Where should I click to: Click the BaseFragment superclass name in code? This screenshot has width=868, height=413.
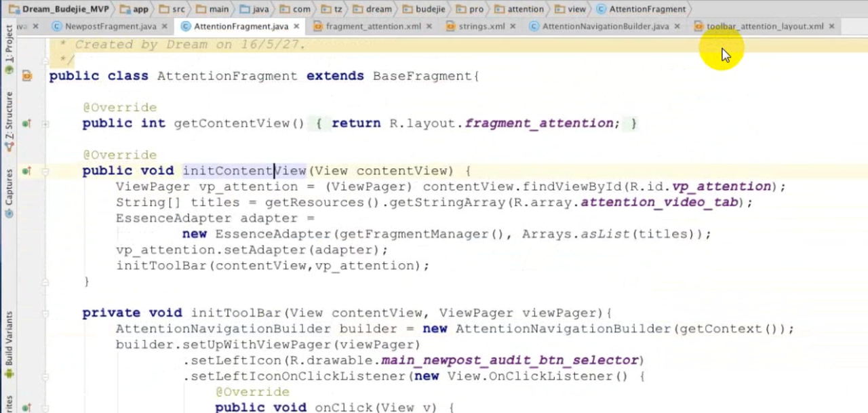tap(422, 76)
